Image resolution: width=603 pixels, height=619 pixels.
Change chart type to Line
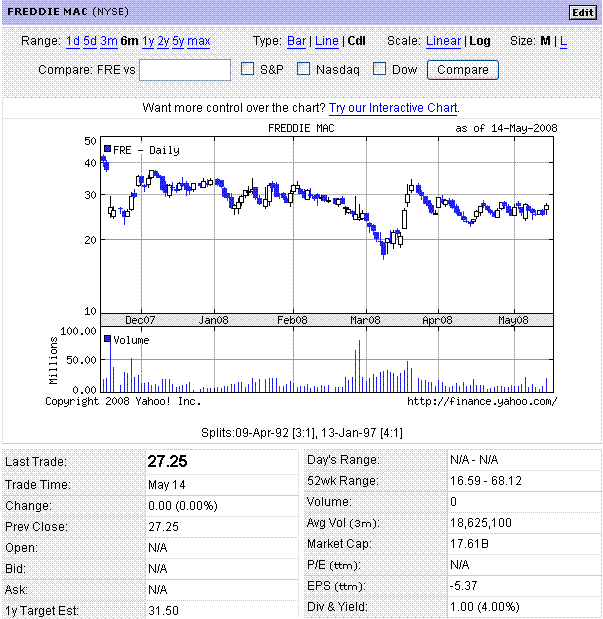tap(326, 41)
